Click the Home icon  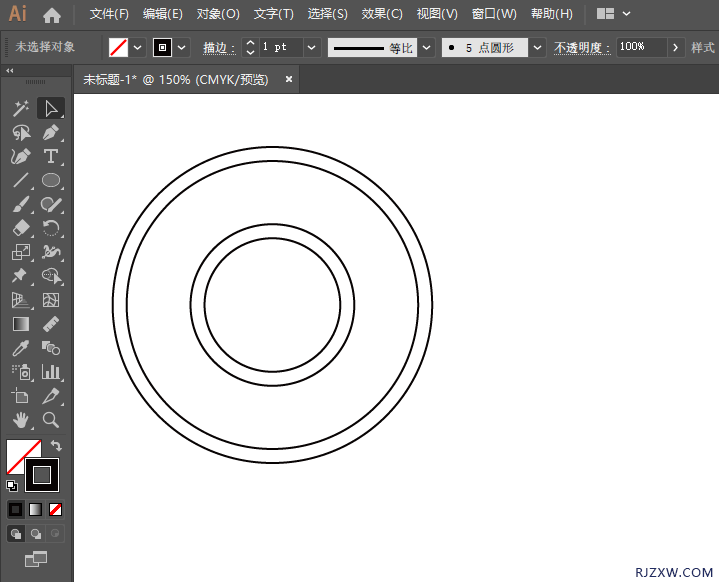[52, 15]
